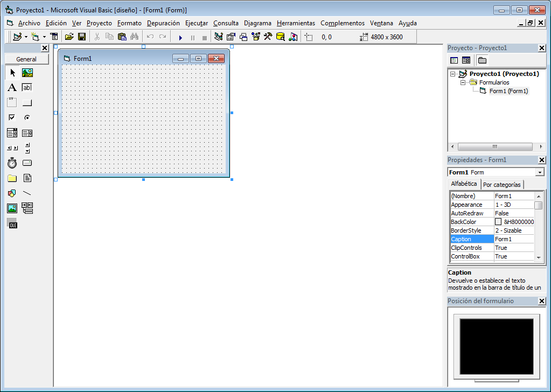
Task: Click the Save Project toolbar icon
Action: [x=82, y=37]
